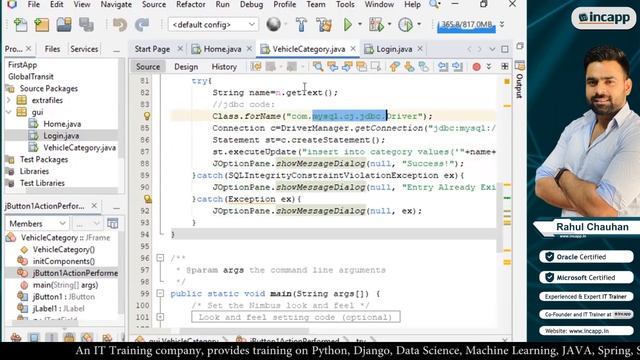This screenshot has height=360, width=640.
Task: Click the Redo arrow icon
Action: click(x=142, y=25)
